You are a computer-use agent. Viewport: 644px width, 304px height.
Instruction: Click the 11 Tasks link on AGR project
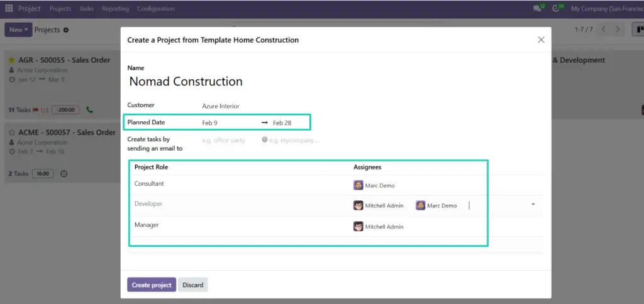click(19, 110)
